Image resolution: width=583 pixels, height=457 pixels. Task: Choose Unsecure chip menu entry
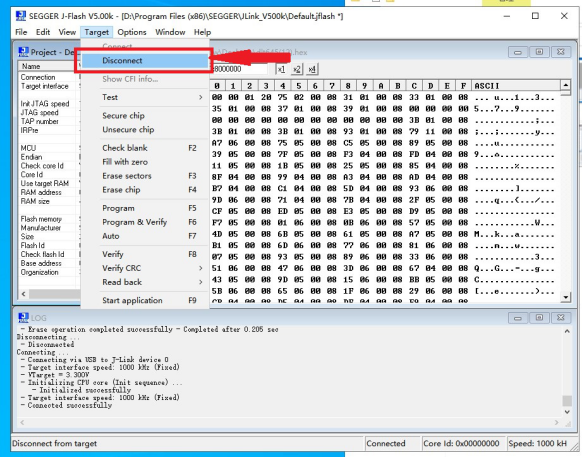click(x=145, y=129)
